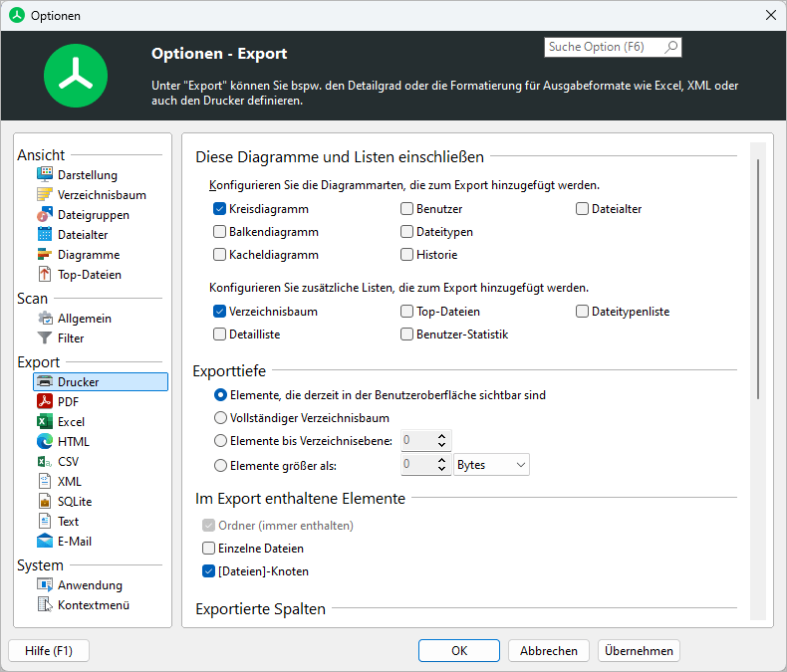787x672 pixels.
Task: Click the TreeSize logo in title bar
Action: pyautogui.click(x=17, y=15)
